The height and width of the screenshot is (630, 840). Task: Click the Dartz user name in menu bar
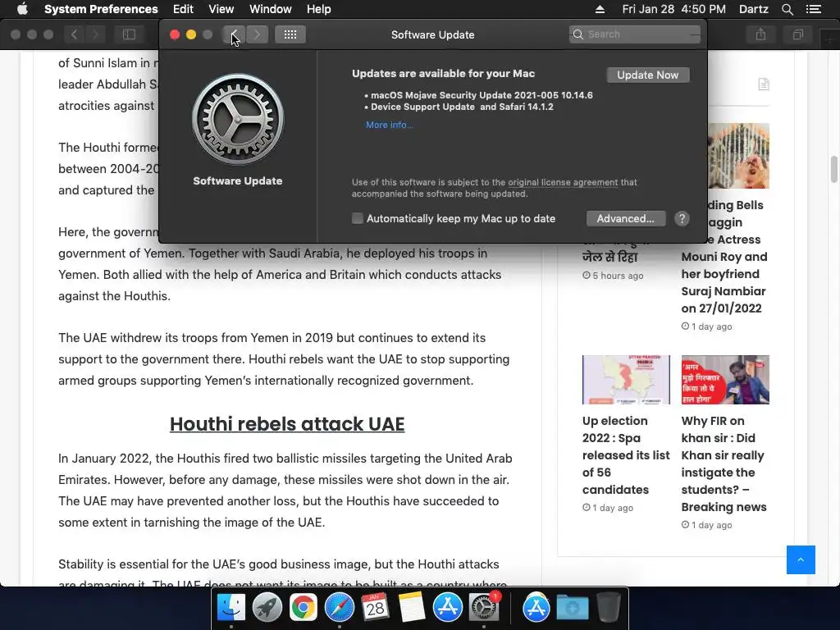tap(753, 9)
